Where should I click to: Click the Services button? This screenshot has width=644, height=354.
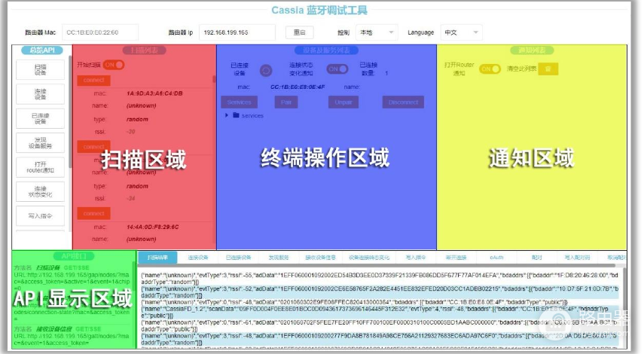click(x=239, y=102)
